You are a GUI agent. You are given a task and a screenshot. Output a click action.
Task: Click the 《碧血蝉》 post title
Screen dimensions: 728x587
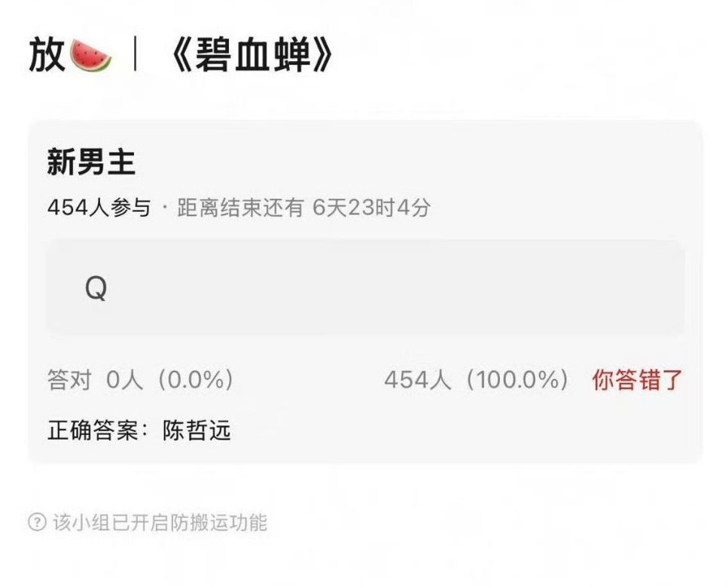tap(252, 55)
